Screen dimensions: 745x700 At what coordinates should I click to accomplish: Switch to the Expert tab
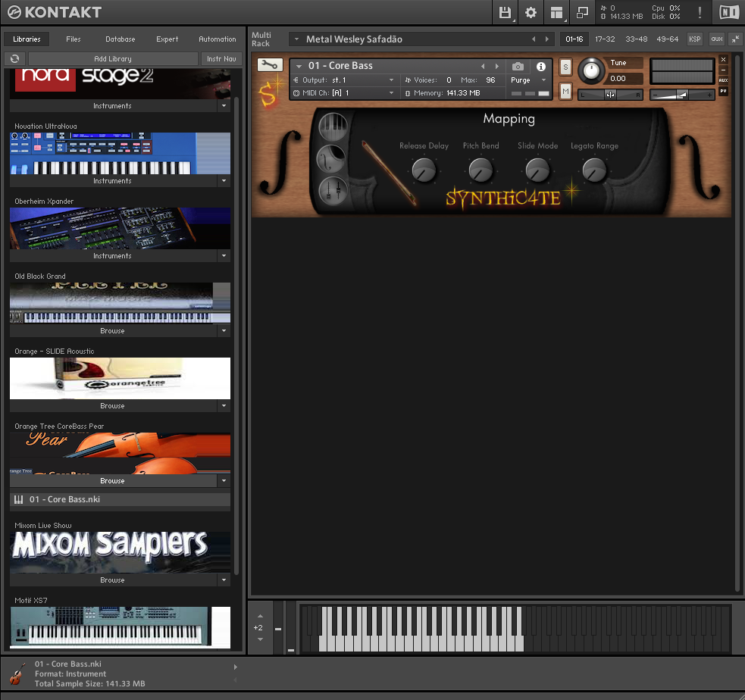pyautogui.click(x=167, y=39)
